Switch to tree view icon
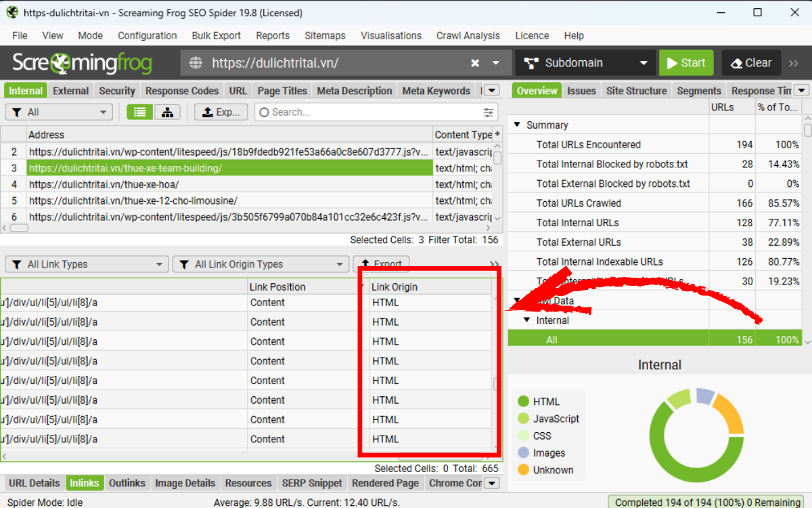 pos(168,112)
